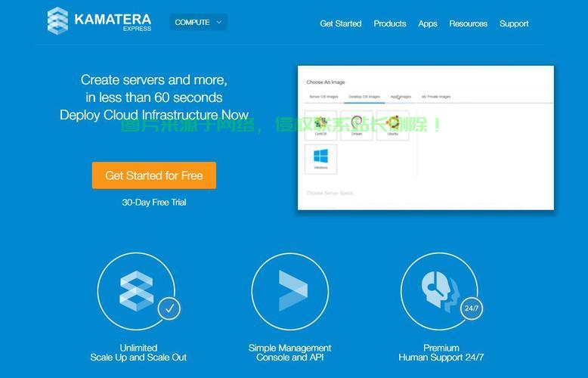Image resolution: width=588 pixels, height=378 pixels.
Task: Select the Windows image icon
Action: pos(320,159)
